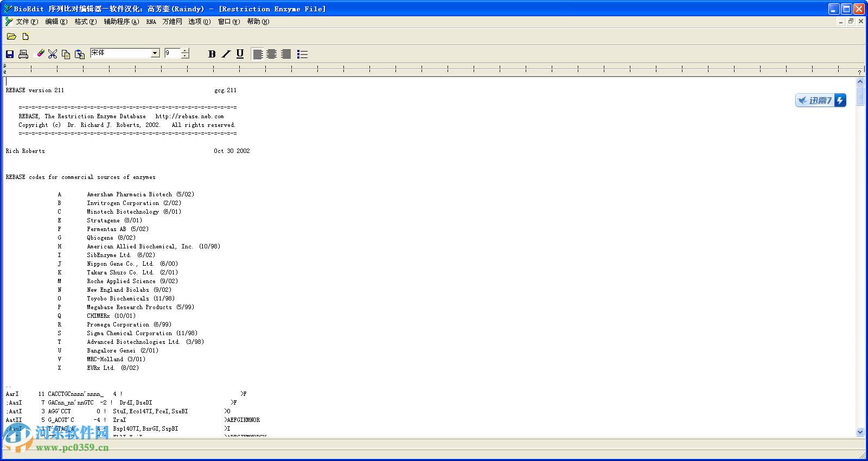Viewport: 868px width, 461px height.
Task: Open the 宋体 font dropdown
Action: pyautogui.click(x=155, y=53)
